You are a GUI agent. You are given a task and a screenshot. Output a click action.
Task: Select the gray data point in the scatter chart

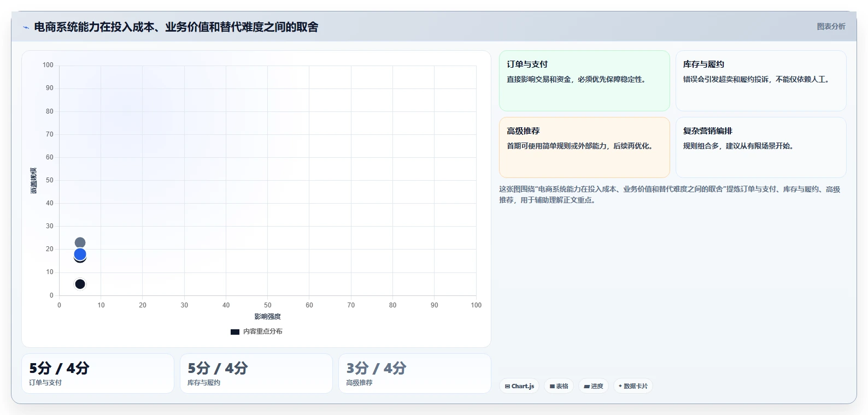coord(80,242)
